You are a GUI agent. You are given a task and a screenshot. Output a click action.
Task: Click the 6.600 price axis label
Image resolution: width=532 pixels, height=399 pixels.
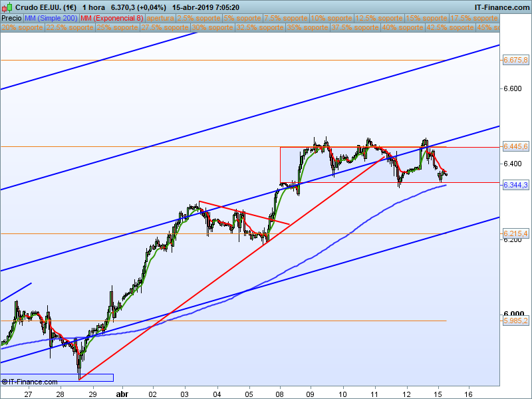(512, 88)
